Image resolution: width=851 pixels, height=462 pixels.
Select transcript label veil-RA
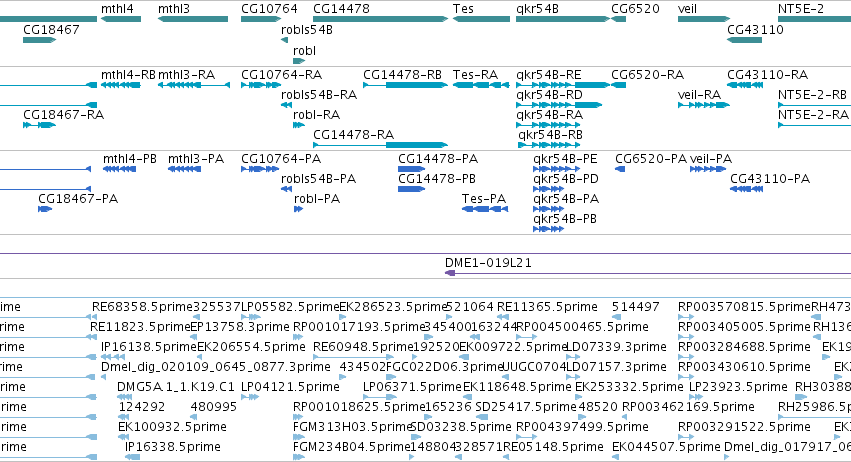tap(700, 94)
